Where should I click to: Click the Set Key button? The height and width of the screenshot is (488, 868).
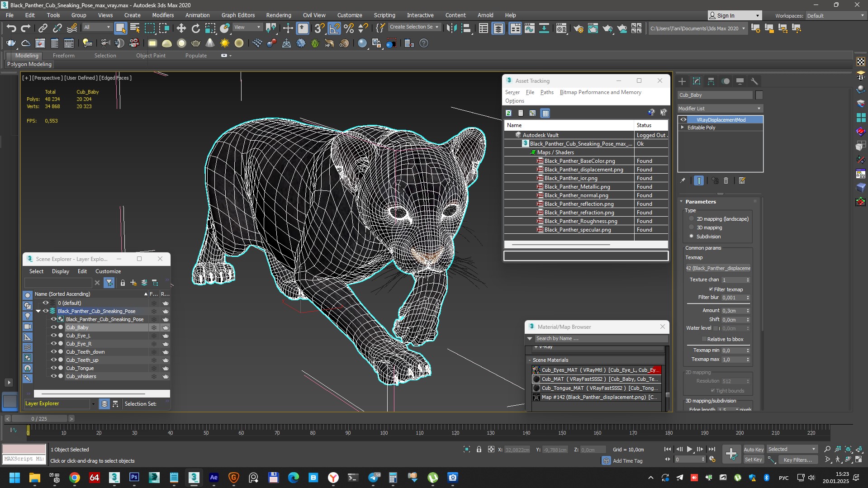754,460
